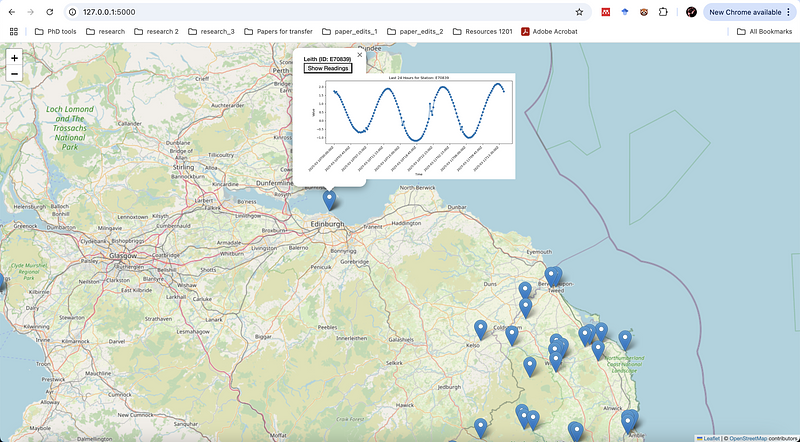Click the map zoom in button

pos(14,58)
